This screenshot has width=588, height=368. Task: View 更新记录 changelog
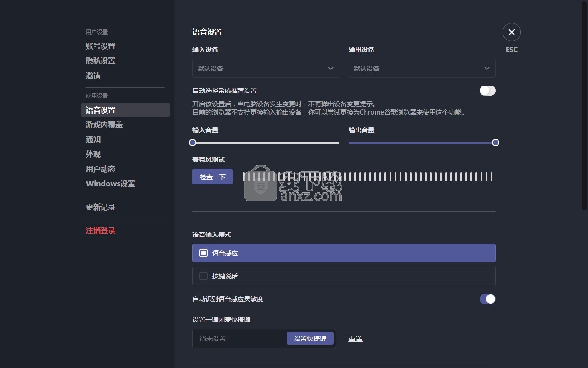click(101, 207)
